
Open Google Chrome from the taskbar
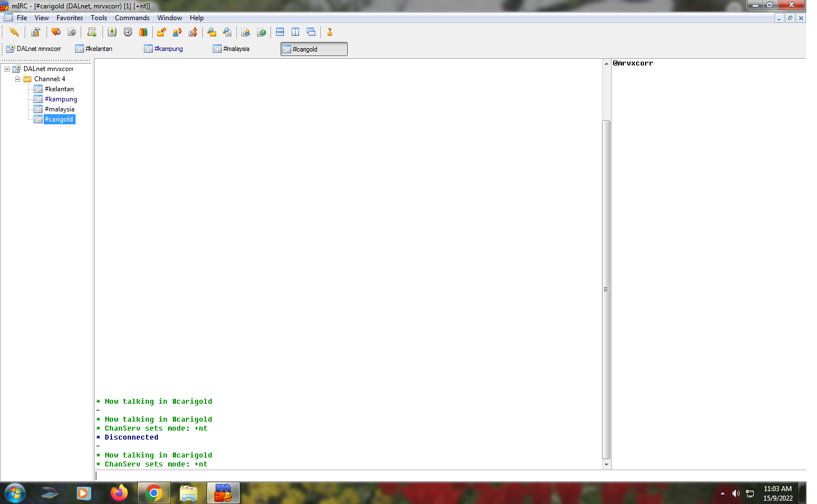(x=154, y=493)
